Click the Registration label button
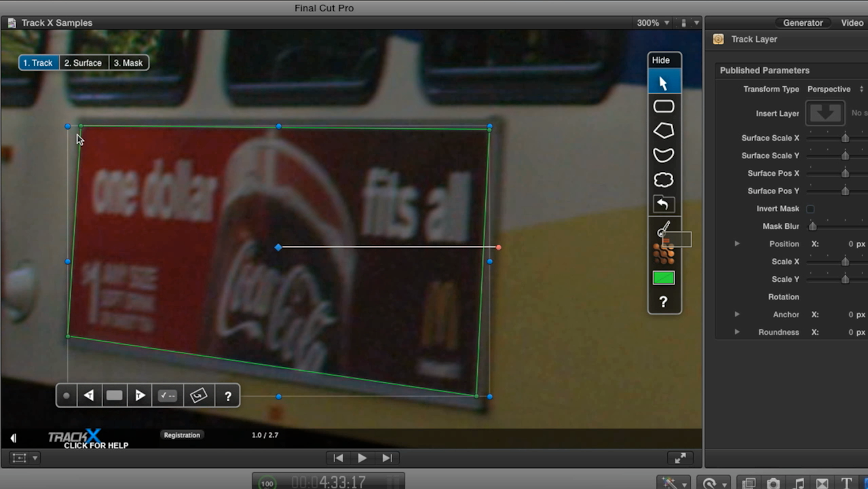This screenshot has height=489, width=868. 182,435
